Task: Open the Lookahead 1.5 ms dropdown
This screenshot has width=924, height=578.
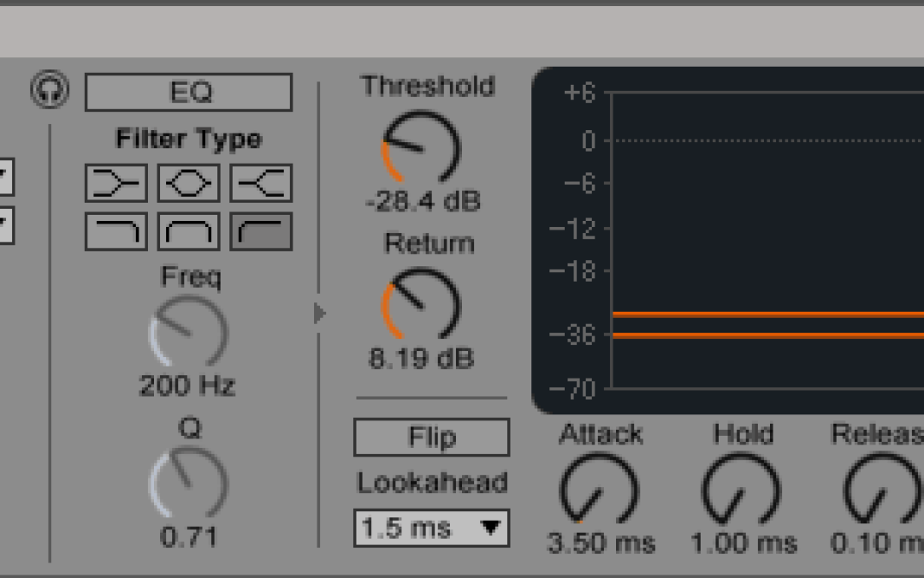Action: tap(431, 527)
